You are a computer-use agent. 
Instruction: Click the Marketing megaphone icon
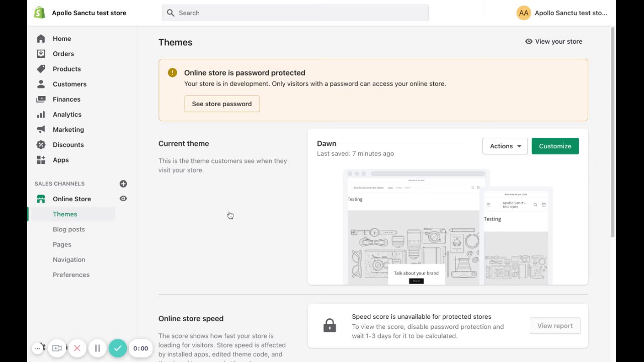pyautogui.click(x=41, y=130)
